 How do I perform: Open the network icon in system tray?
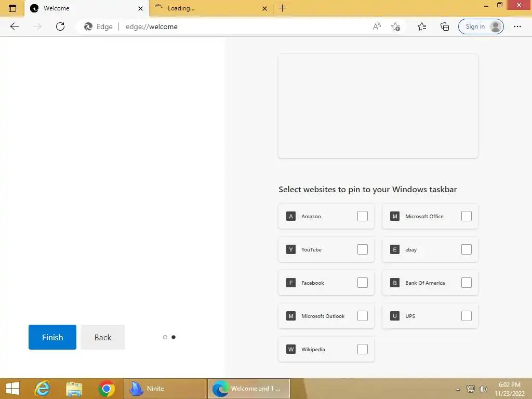471,389
